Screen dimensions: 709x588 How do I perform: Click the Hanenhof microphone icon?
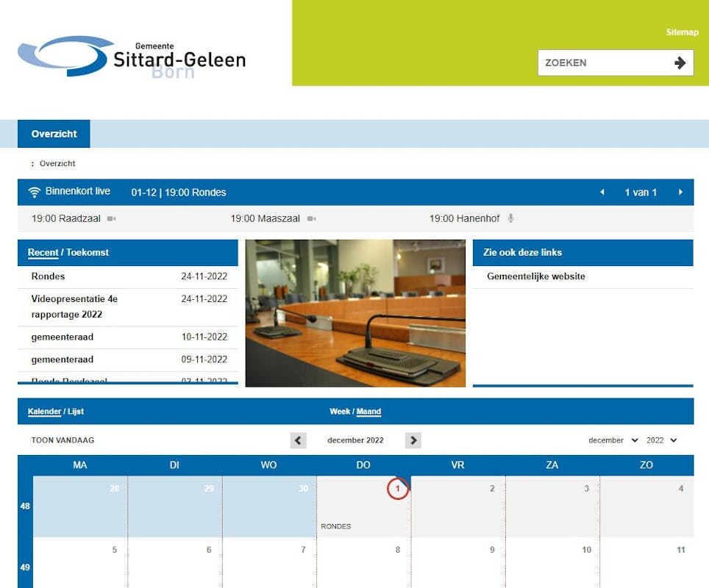pos(510,219)
